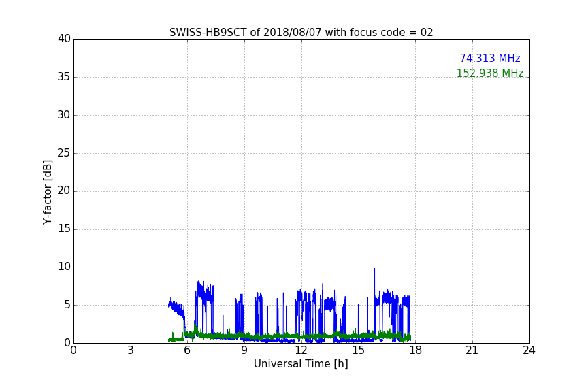This screenshot has height=392, width=588.
Task: Click the y-axis tick label '20'
Action: click(64, 191)
